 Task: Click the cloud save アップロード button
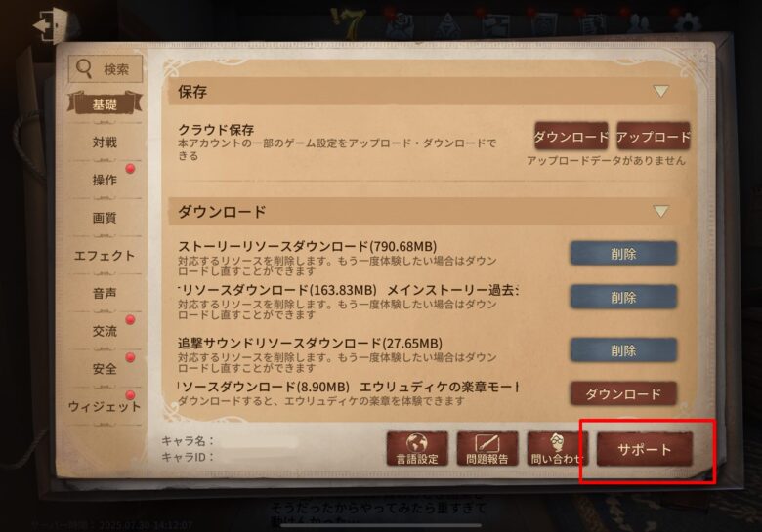click(654, 137)
